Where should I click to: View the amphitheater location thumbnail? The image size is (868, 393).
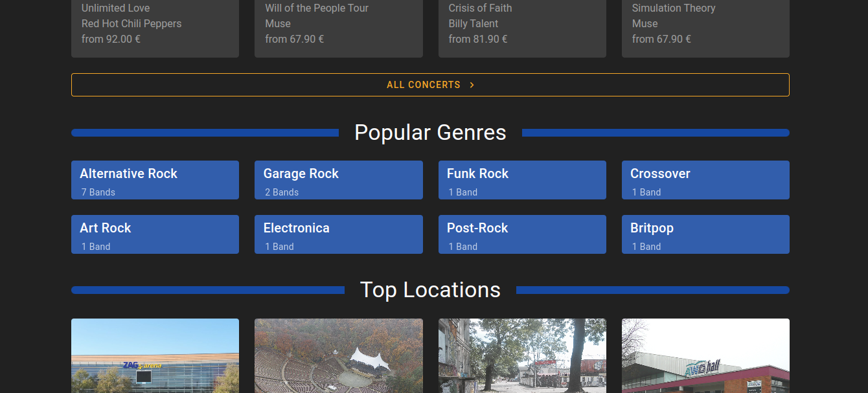click(338, 356)
